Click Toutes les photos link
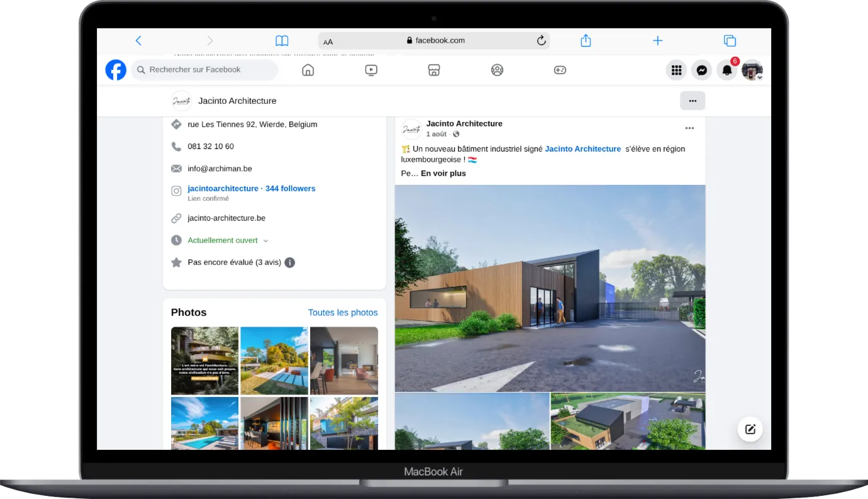 pyautogui.click(x=343, y=313)
